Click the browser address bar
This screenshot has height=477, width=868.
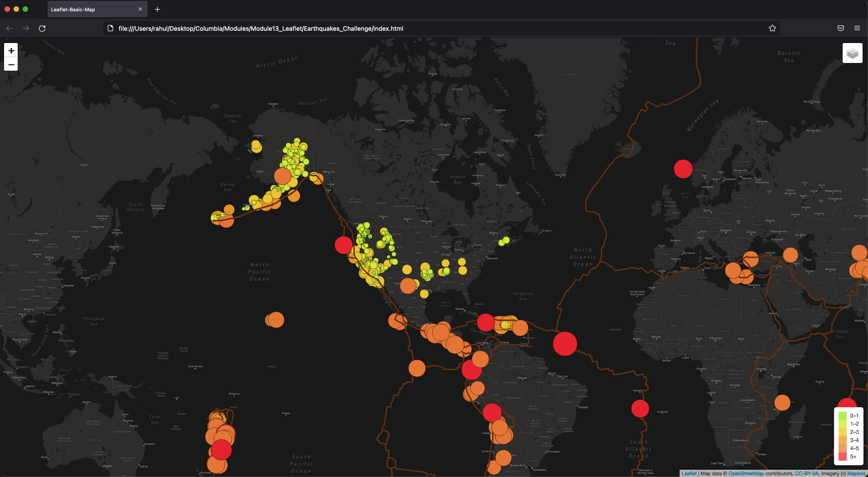click(x=317, y=28)
